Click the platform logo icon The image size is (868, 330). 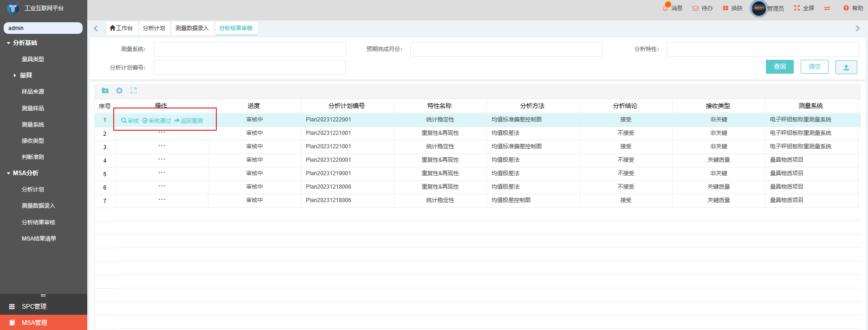click(x=13, y=8)
